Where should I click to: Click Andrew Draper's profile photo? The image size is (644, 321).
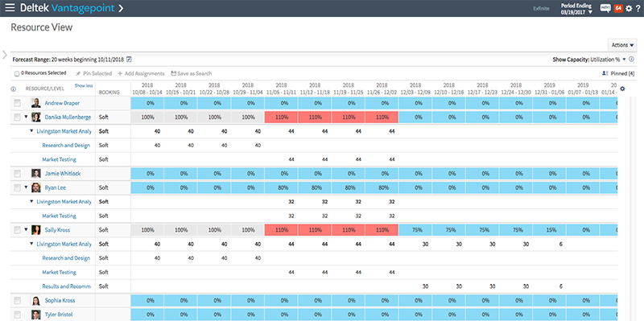pyautogui.click(x=36, y=103)
